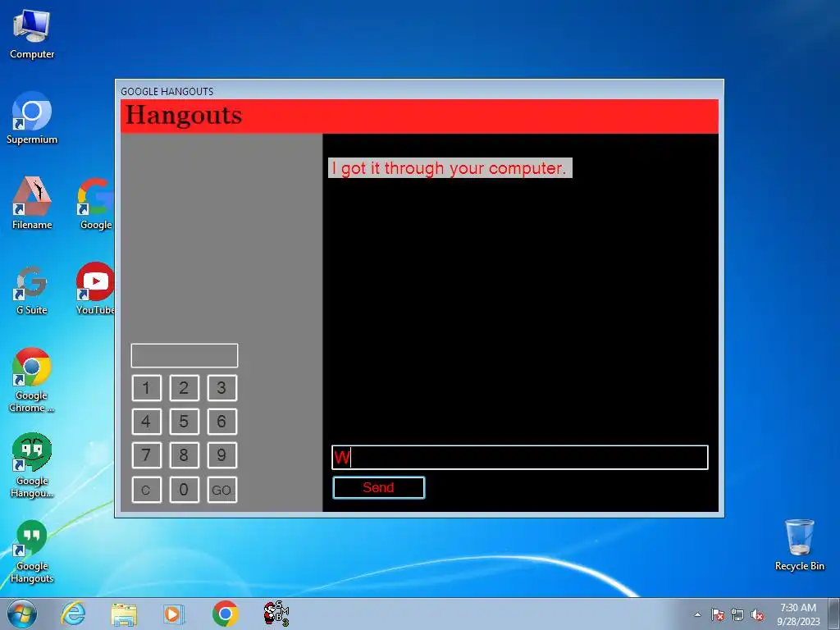Open Action Center flag tray icon

(717, 614)
